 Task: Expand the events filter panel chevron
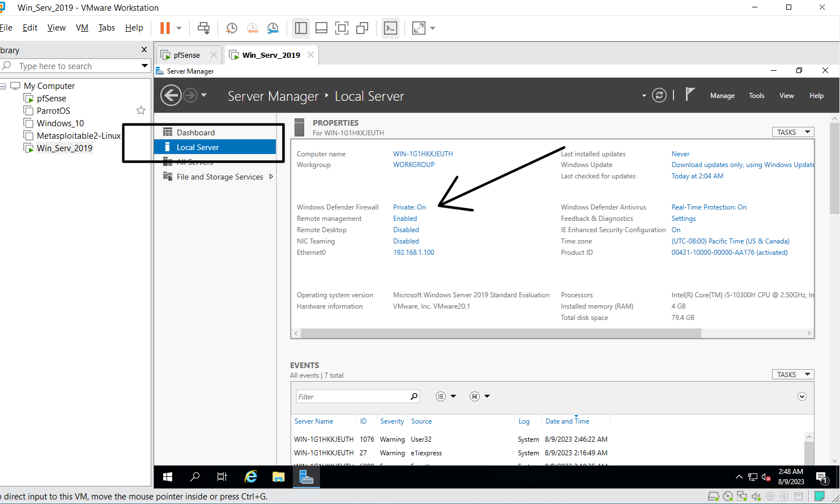click(x=802, y=396)
